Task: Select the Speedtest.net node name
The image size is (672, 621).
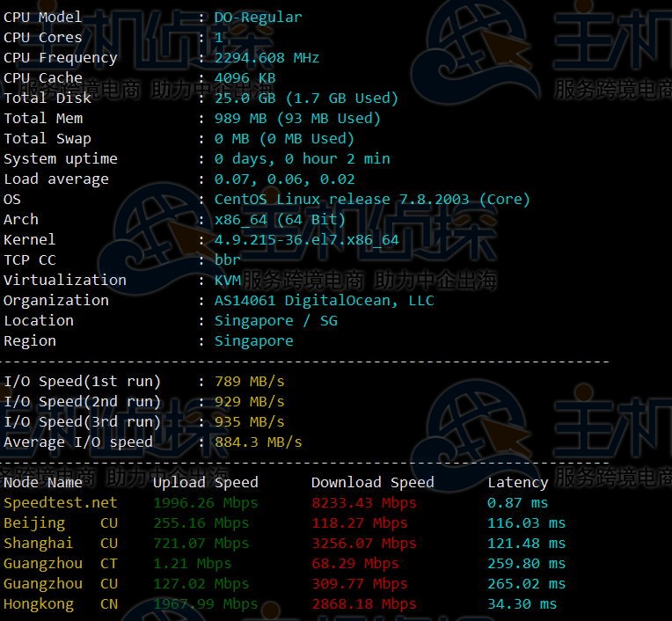Action: [x=60, y=503]
